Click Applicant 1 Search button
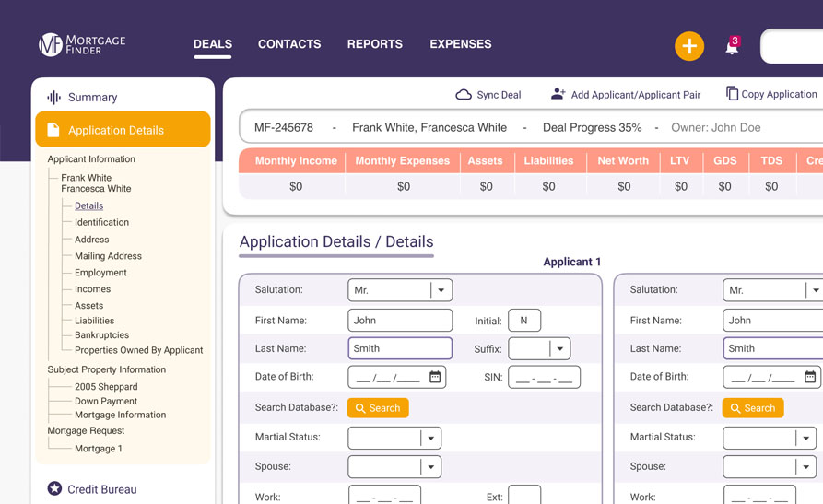The width and height of the screenshot is (823, 504). pos(378,408)
